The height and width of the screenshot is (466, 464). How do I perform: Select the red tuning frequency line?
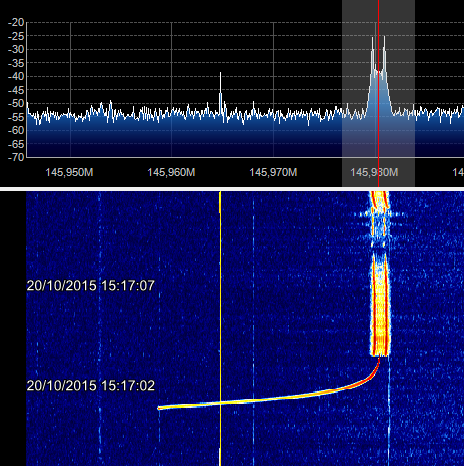coord(378,93)
